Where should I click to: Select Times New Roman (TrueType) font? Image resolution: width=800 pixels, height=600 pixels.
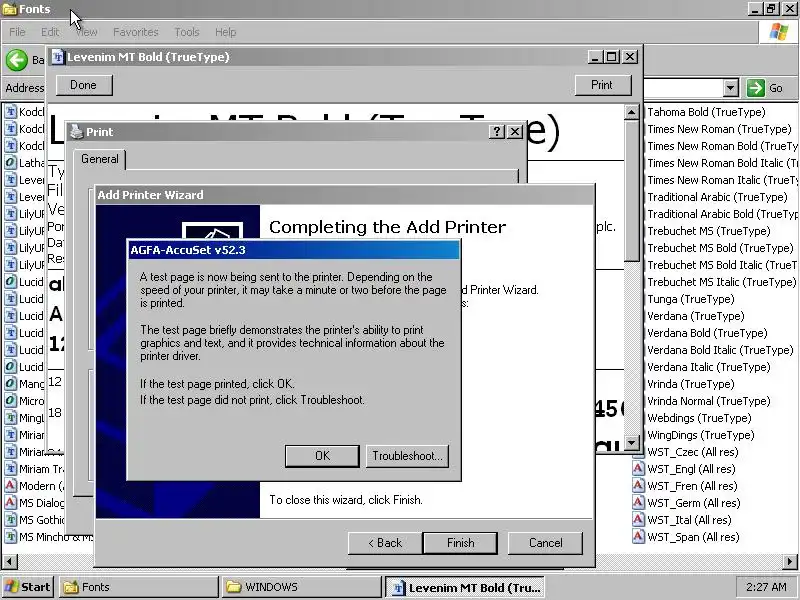point(719,129)
